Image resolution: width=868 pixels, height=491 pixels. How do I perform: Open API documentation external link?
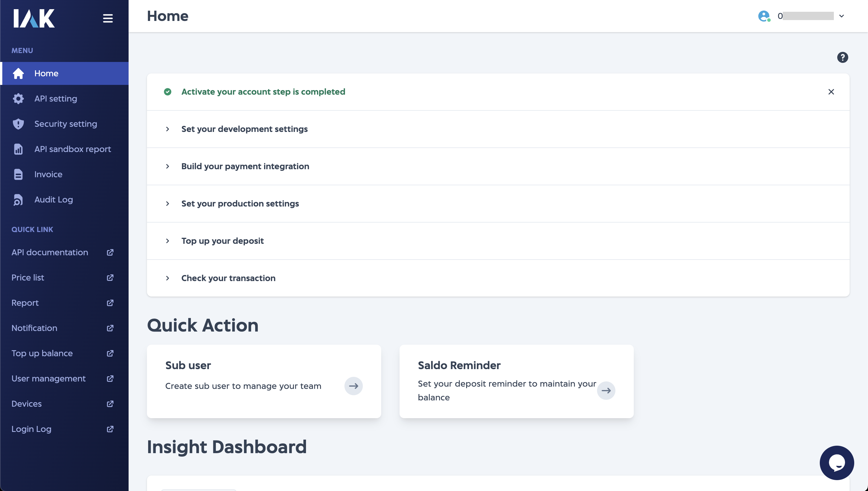[50, 252]
